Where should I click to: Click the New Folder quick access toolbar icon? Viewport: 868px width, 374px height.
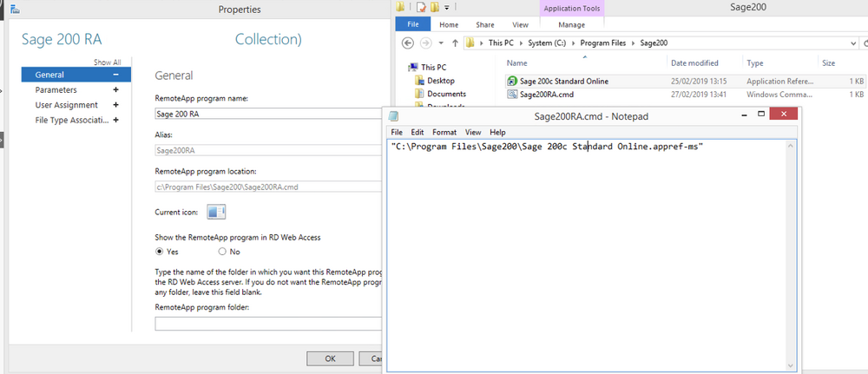[435, 7]
